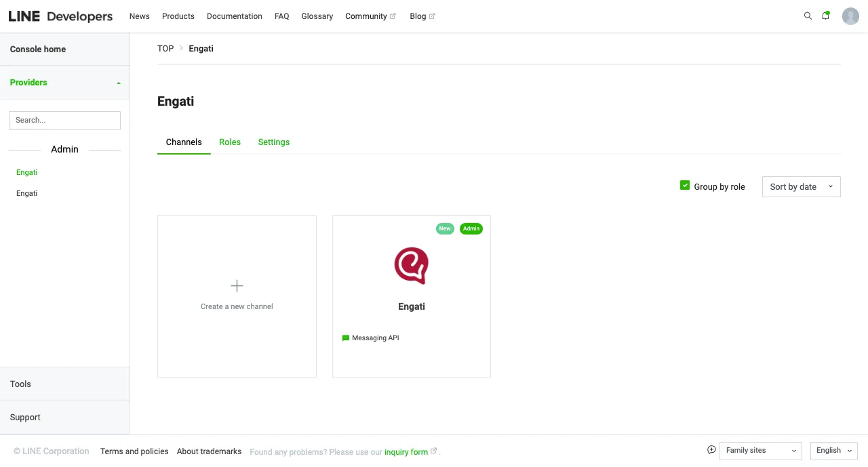Click the New badge on the channel card
Screen dimensions: 868x467
(445, 228)
